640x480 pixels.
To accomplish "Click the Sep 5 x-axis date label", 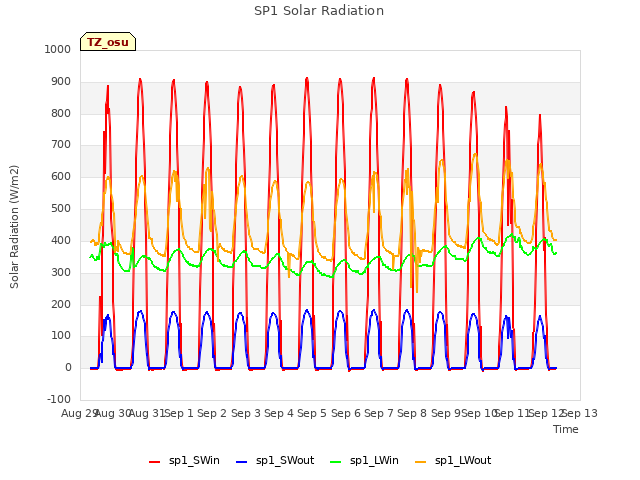I will pyautogui.click(x=312, y=413).
